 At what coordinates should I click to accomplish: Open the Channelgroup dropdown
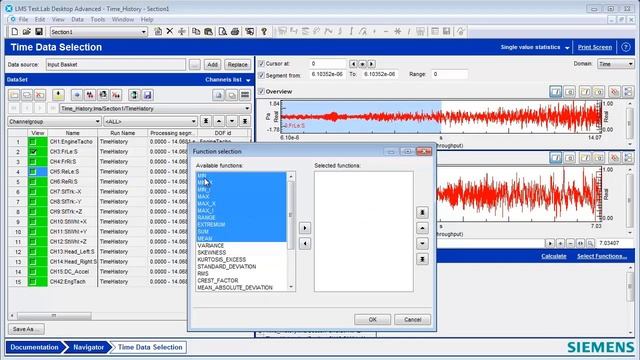97,122
